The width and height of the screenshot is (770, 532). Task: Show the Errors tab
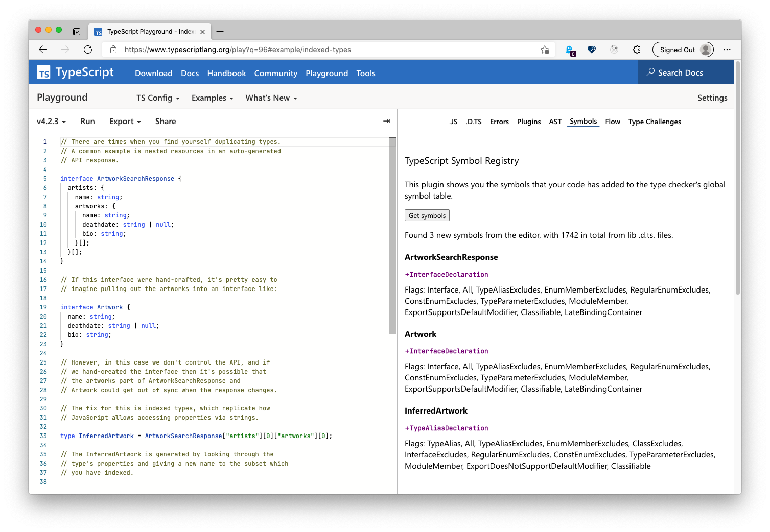tap(499, 122)
